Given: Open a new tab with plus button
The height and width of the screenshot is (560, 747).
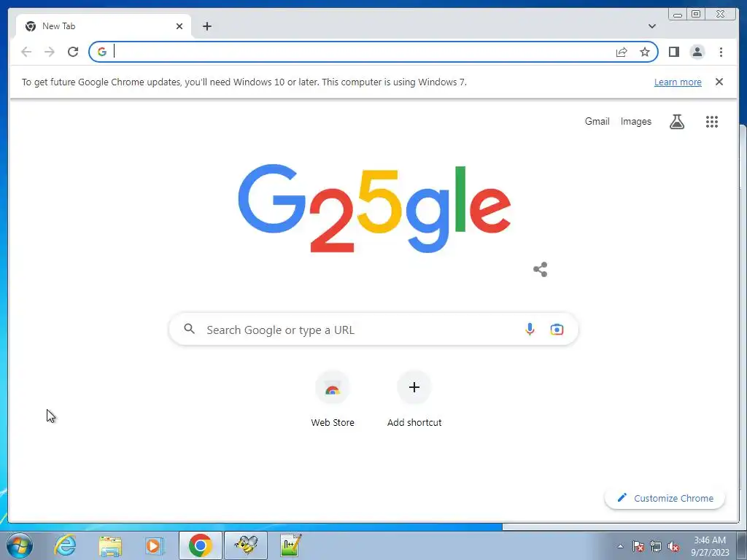Looking at the screenshot, I should [206, 26].
